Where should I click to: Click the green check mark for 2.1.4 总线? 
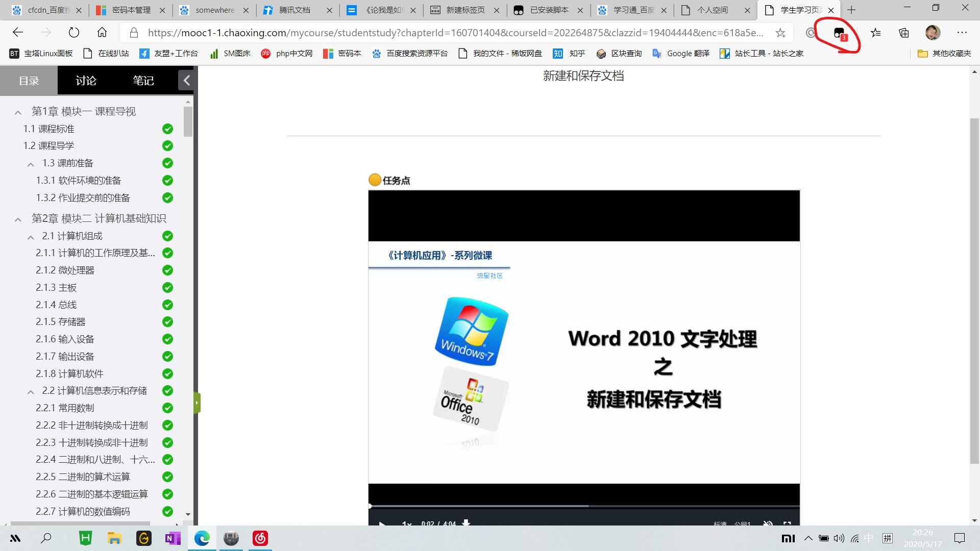pos(167,305)
